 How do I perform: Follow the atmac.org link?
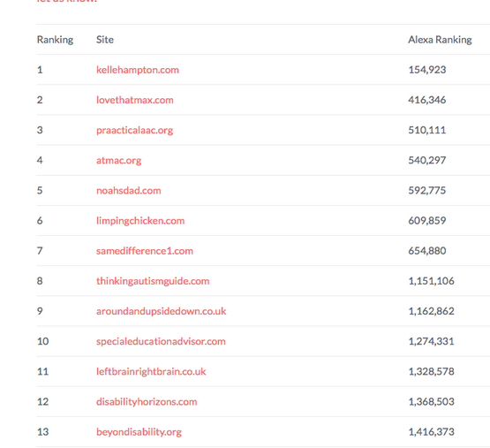pos(119,160)
